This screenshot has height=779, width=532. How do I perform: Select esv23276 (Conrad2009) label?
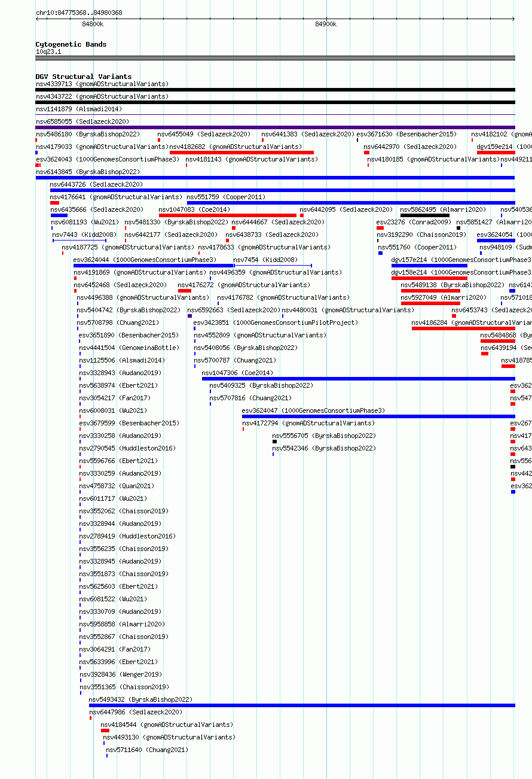pyautogui.click(x=414, y=222)
